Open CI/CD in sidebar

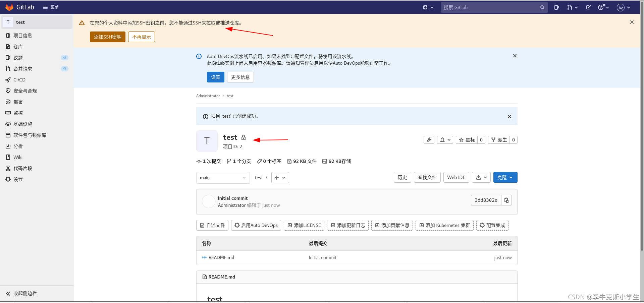click(x=37, y=80)
